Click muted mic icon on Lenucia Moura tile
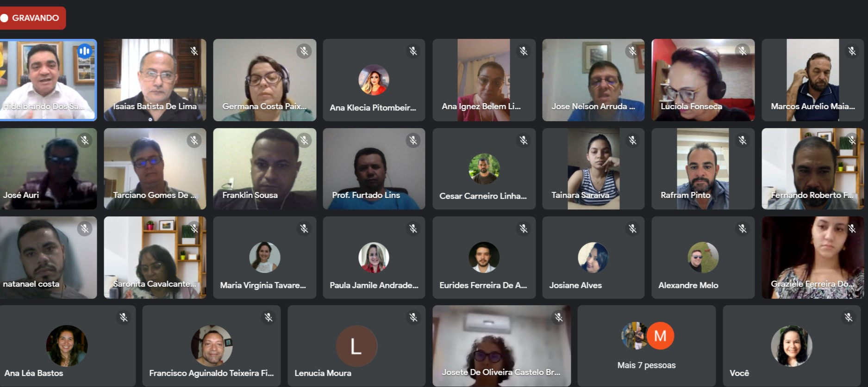Viewport: 868px width, 387px height. click(x=413, y=317)
